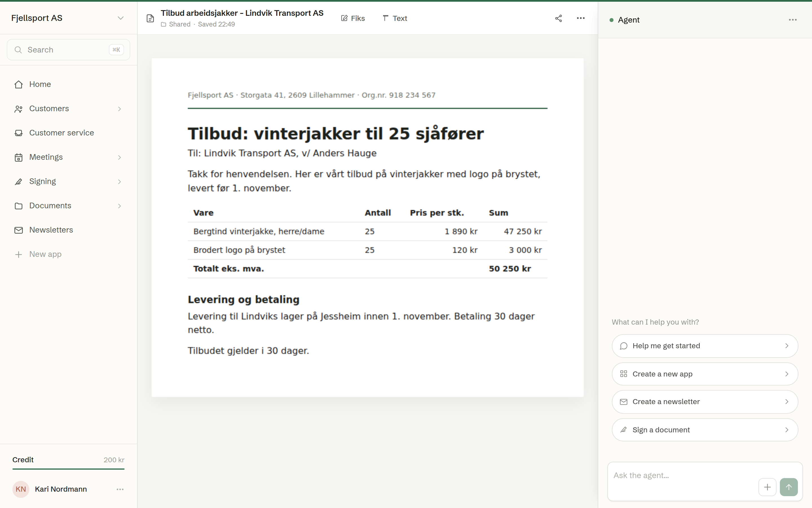Click the KN avatar
Viewport: 812px width, 508px height.
click(21, 489)
